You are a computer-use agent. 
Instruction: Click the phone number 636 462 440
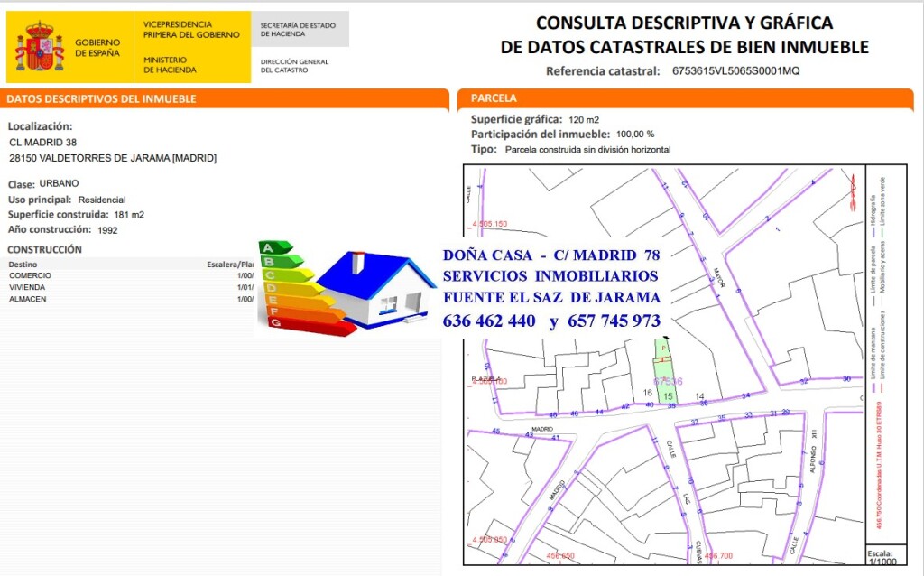tap(489, 321)
